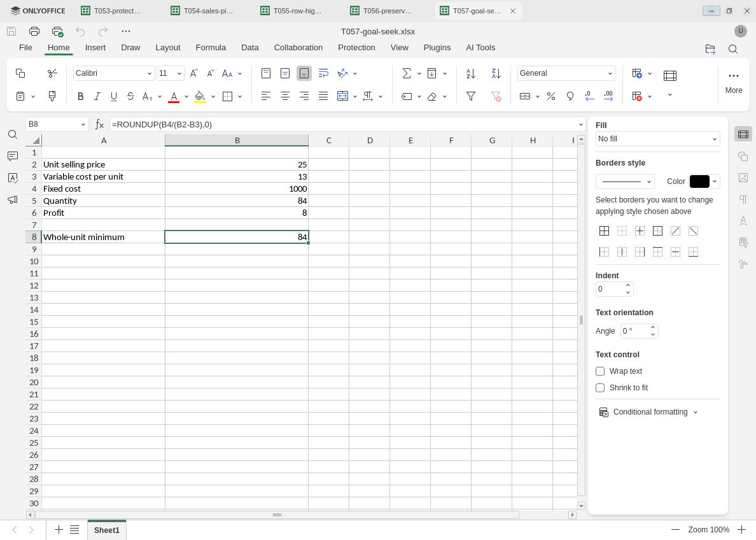The image size is (756, 540).
Task: Expand the formula bar
Action: click(x=580, y=125)
